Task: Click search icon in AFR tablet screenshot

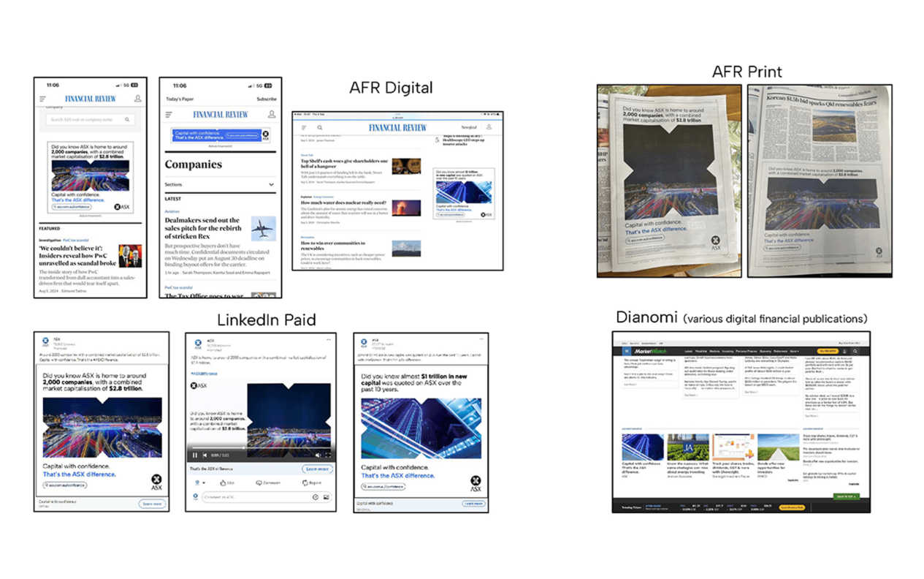Action: (x=319, y=127)
